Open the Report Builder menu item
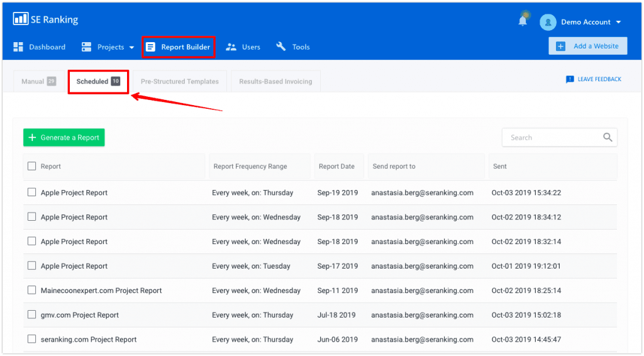 coord(178,47)
